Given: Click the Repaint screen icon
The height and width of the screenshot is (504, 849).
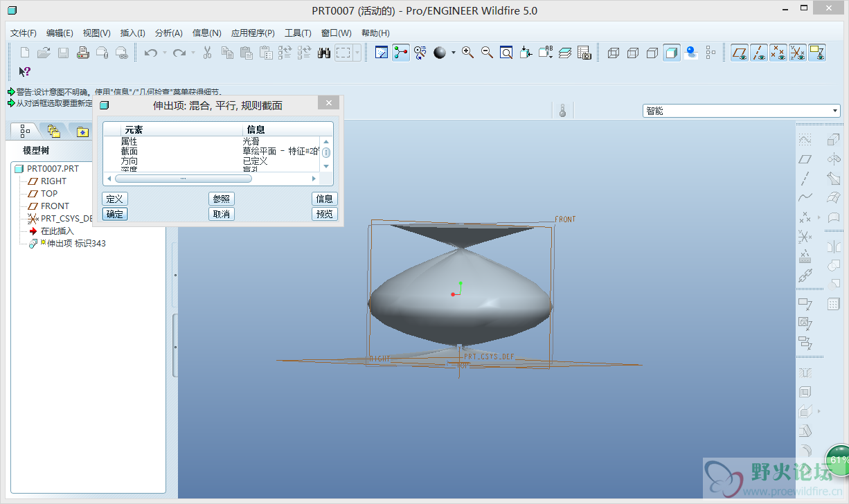Looking at the screenshot, I should point(382,53).
